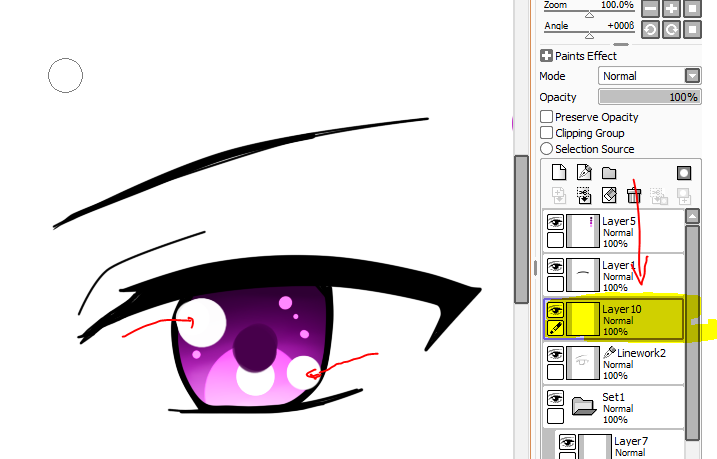Screen dimensions: 717x459
Task: Click the apply layer mask icon
Action: coord(684,196)
